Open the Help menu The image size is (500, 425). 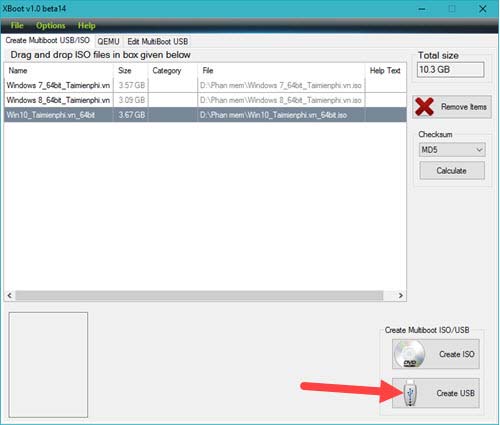pyautogui.click(x=87, y=25)
